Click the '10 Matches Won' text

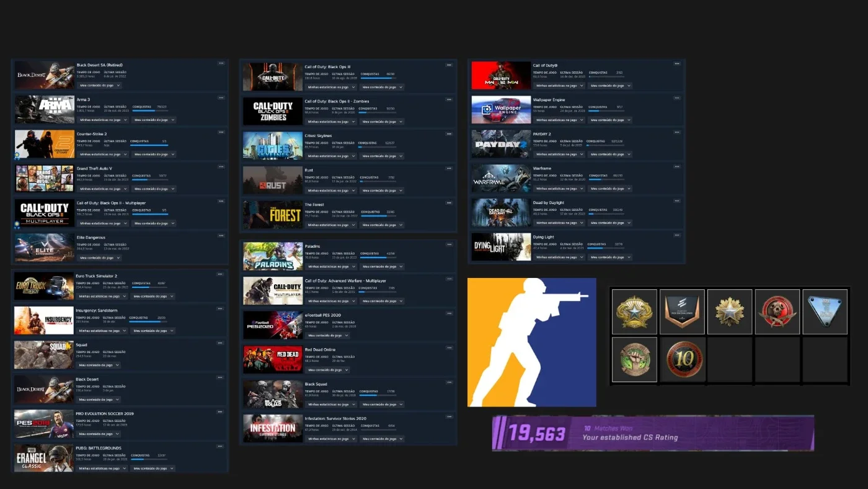[x=609, y=428]
